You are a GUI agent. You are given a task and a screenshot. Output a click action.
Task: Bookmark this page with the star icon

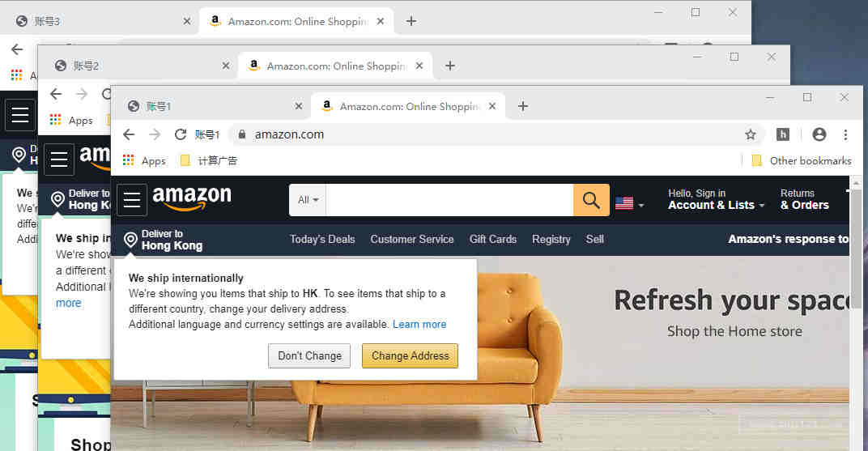click(x=750, y=134)
